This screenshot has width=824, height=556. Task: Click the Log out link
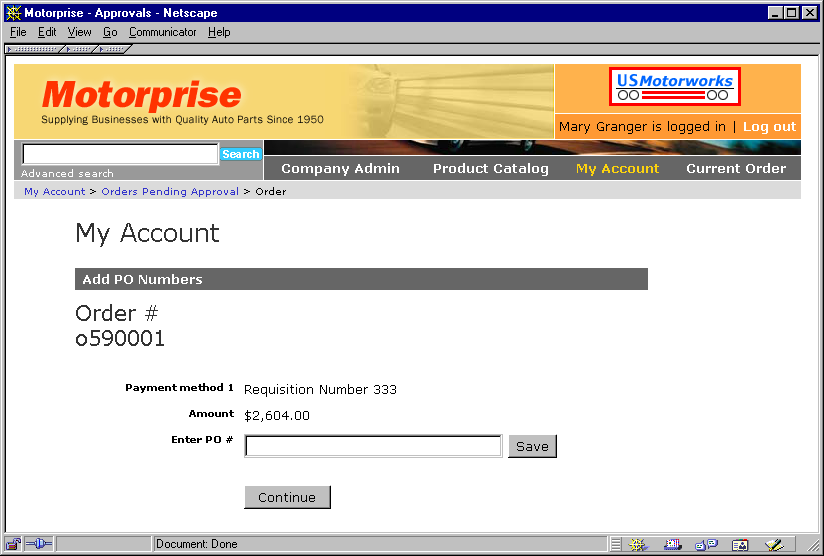coord(769,127)
